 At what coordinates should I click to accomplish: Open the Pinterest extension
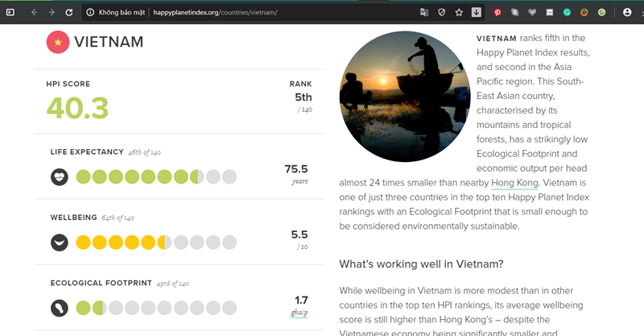tap(497, 12)
